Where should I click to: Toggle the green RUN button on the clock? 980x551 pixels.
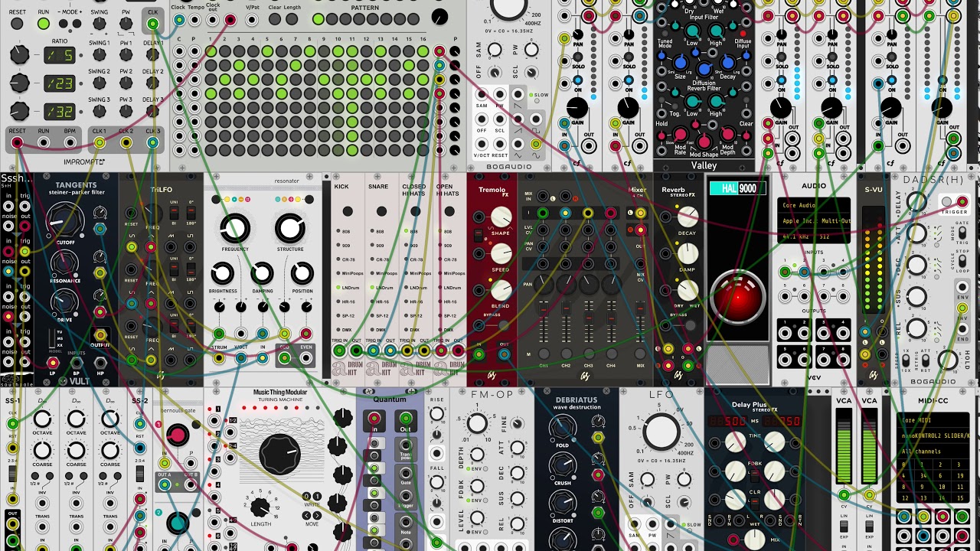point(44,24)
